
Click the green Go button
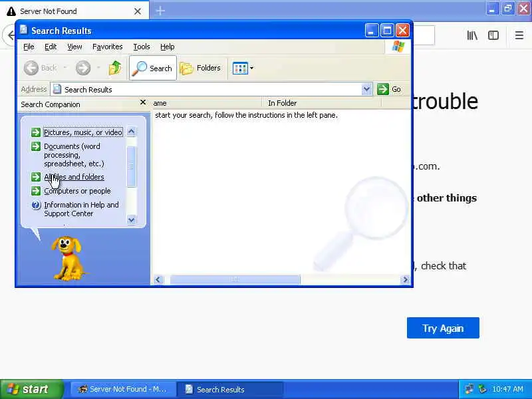pos(389,90)
